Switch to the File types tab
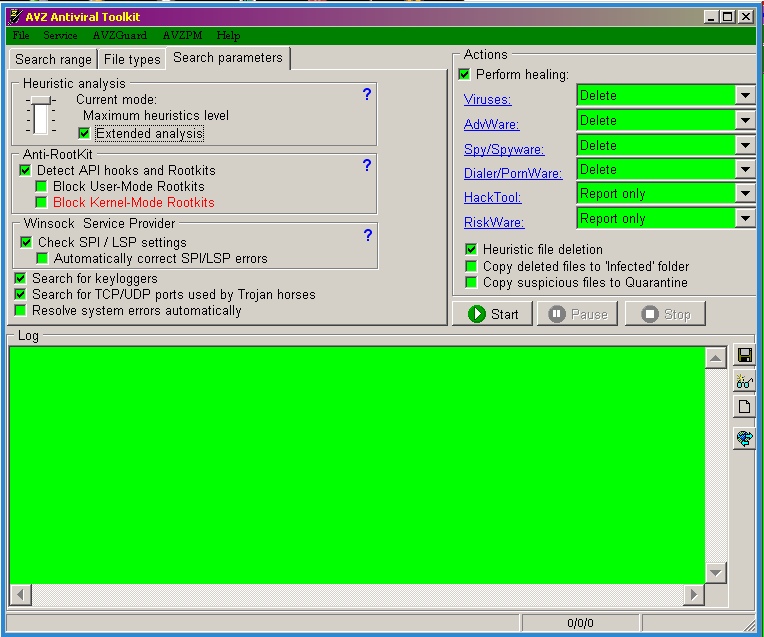 point(132,59)
